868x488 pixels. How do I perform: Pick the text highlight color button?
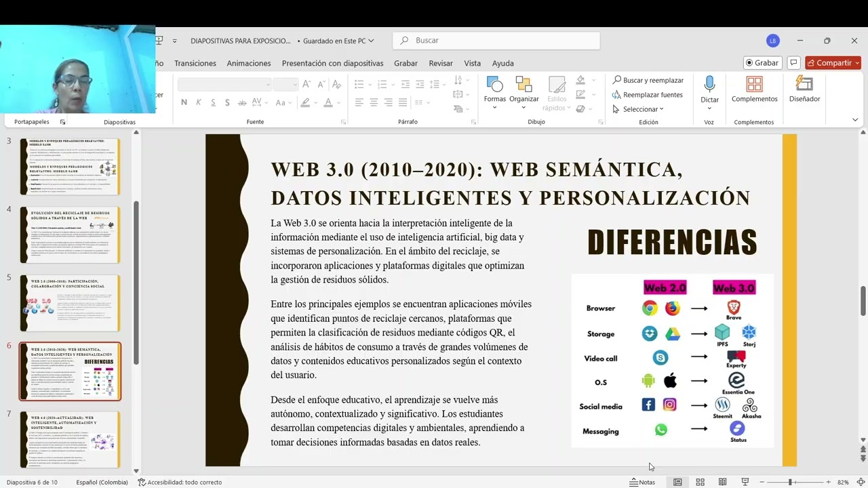(x=305, y=102)
